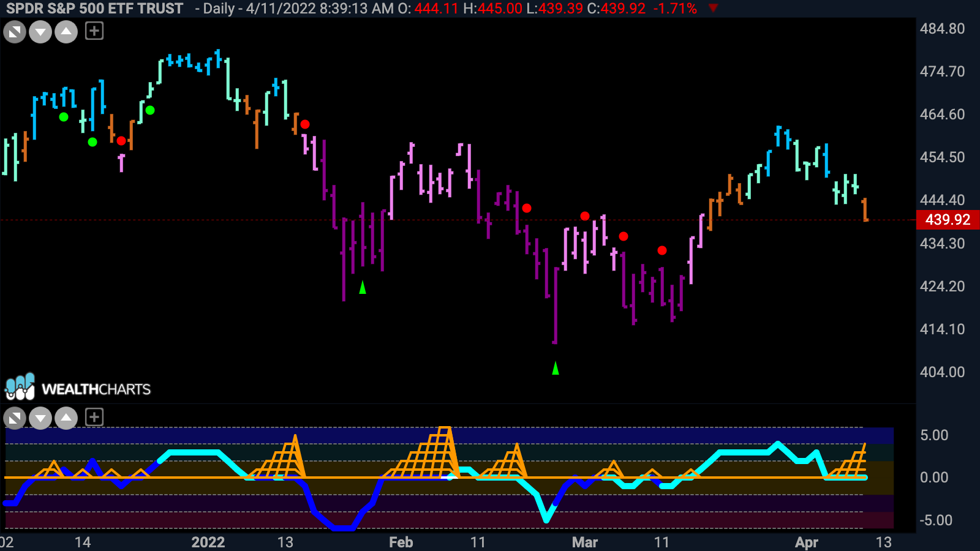Click the WealthCharts logo
The image size is (980, 551).
(x=78, y=388)
